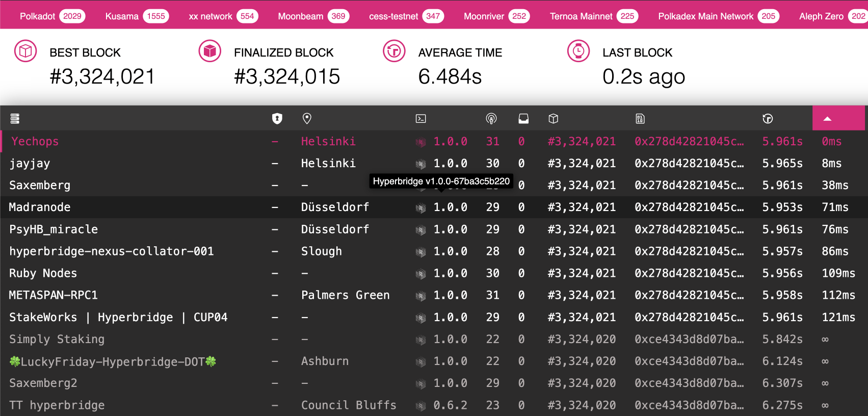
Task: Switch to the Kusama network tab
Action: (136, 16)
